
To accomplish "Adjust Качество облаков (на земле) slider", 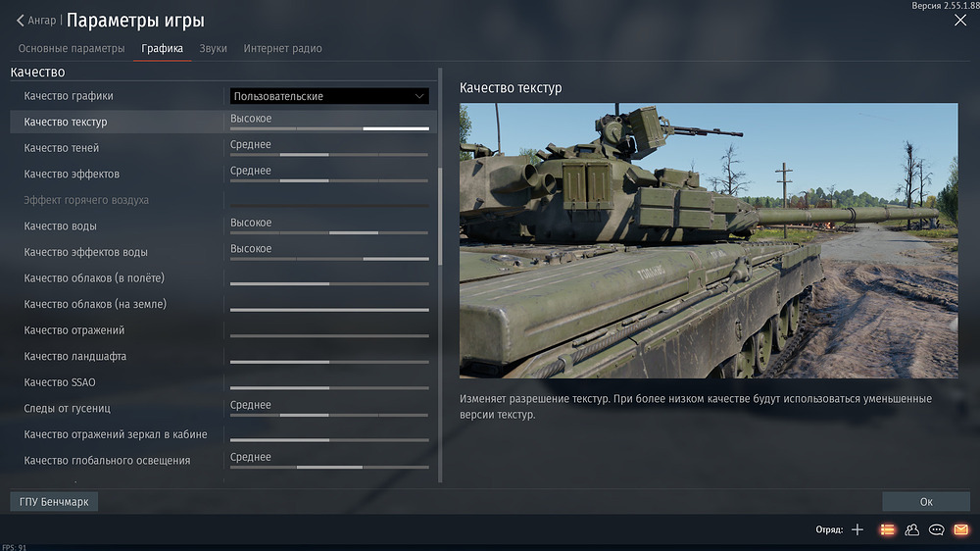I will (x=329, y=310).
